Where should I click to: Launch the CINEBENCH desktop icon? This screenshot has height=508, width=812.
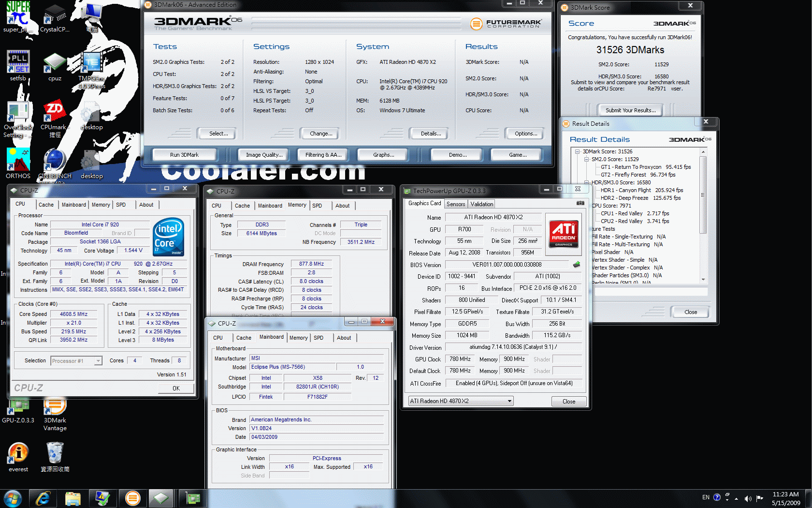click(55, 164)
